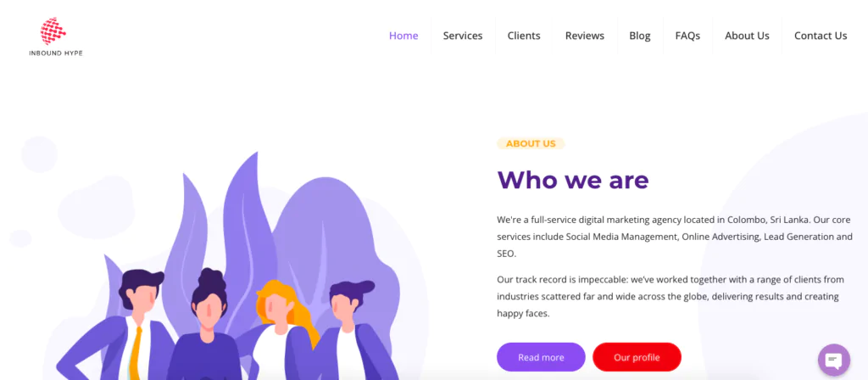The image size is (868, 380).
Task: Go to the Home menu item
Action: (x=403, y=36)
